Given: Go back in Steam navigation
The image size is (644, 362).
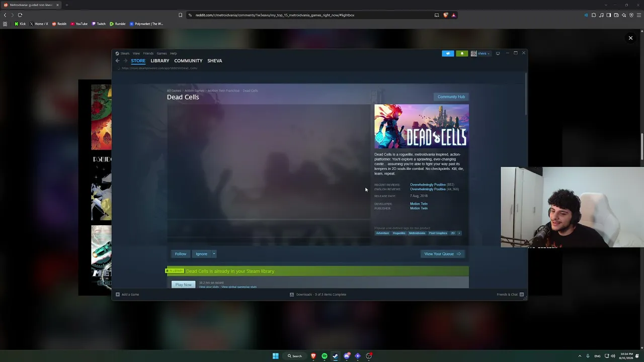Looking at the screenshot, I should click(118, 61).
